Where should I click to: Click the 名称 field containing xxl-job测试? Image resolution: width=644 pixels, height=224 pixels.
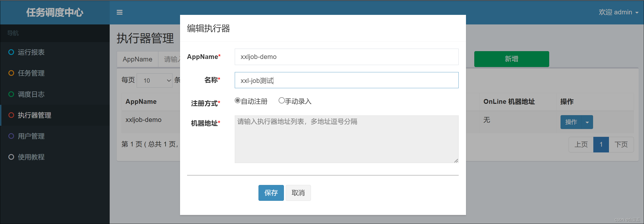(346, 80)
